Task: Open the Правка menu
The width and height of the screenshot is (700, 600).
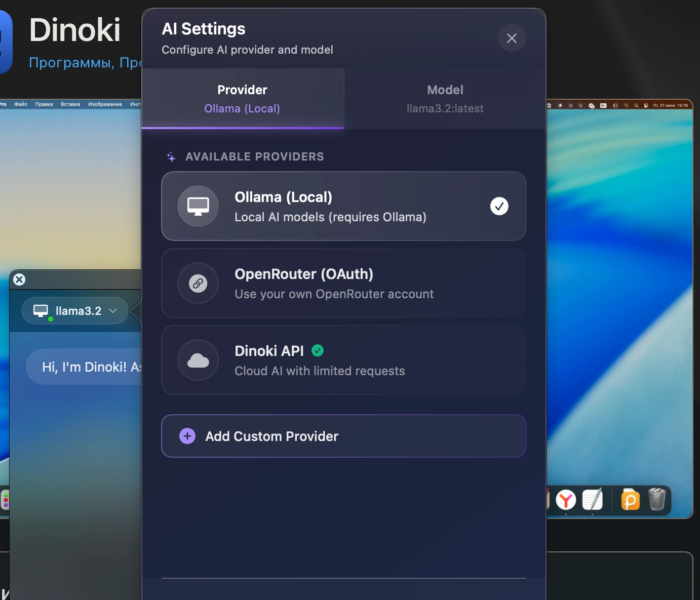Action: [44, 104]
